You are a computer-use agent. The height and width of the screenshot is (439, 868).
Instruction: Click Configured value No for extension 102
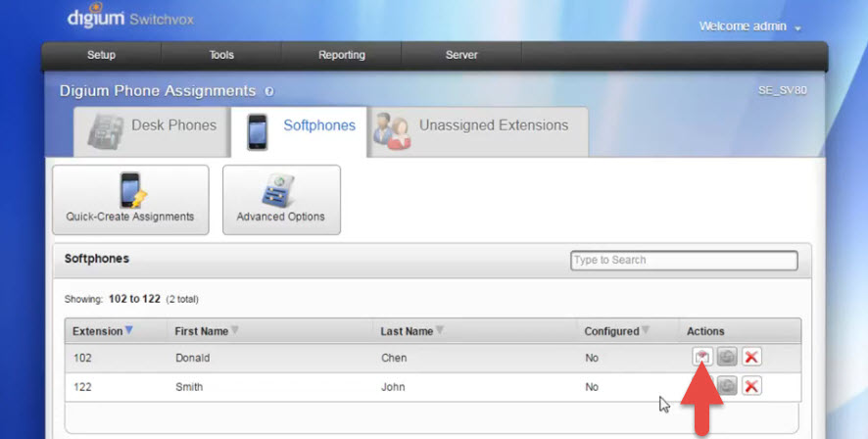click(x=592, y=358)
